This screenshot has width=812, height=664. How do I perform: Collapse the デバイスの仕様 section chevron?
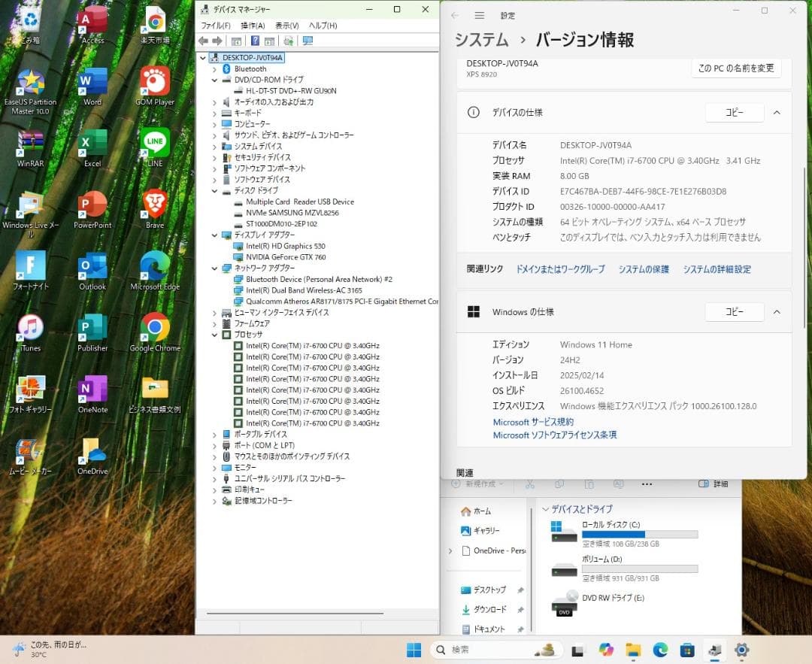[777, 112]
